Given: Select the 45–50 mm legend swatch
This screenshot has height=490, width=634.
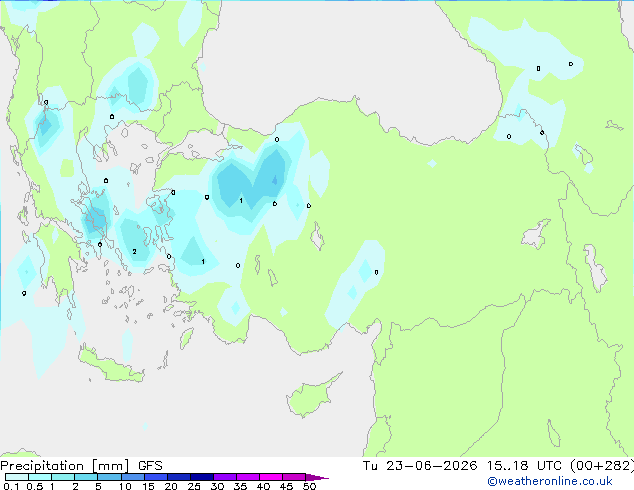Looking at the screenshot, I should [294, 477].
